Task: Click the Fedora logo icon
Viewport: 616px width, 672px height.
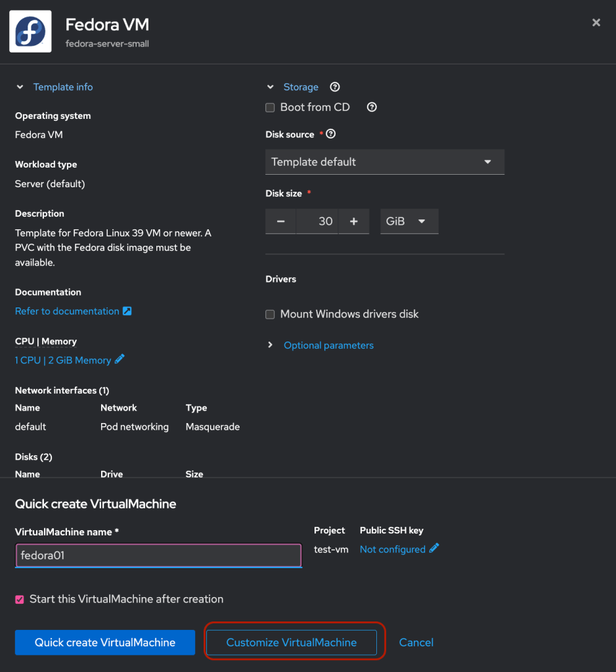Action: point(30,31)
